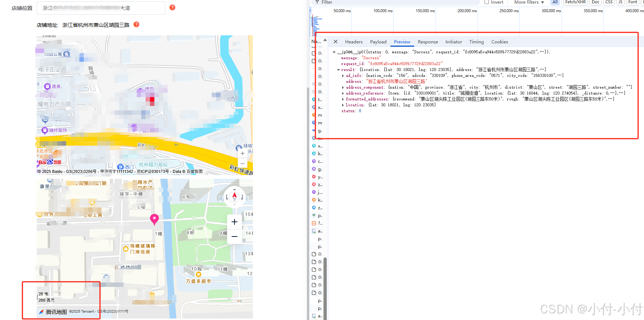The height and width of the screenshot is (320, 644).
Task: Select the 晟昊 POI icon on Baidu map
Action: coord(47,86)
